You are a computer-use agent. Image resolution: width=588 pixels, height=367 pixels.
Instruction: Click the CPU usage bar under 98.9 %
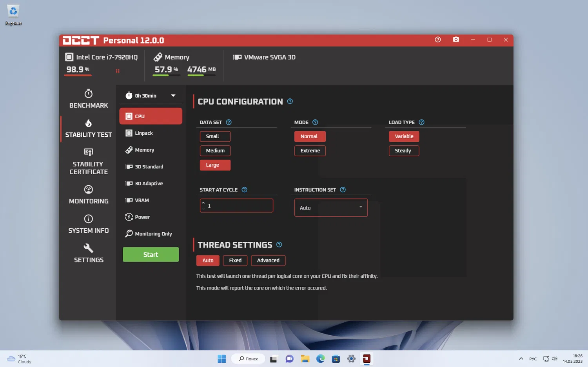click(x=78, y=75)
